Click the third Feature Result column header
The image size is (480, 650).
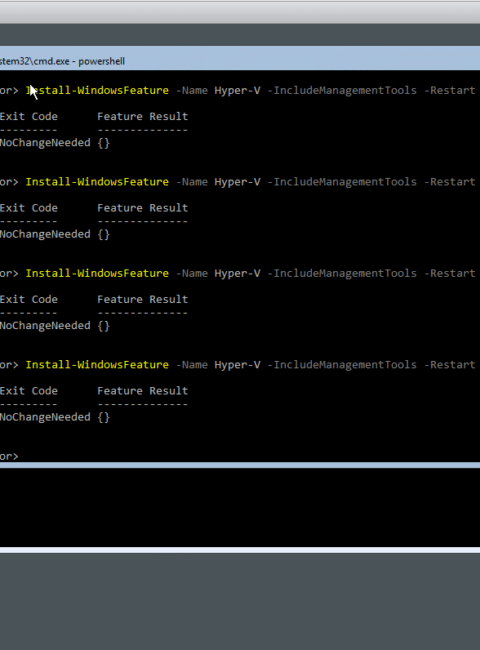point(143,299)
